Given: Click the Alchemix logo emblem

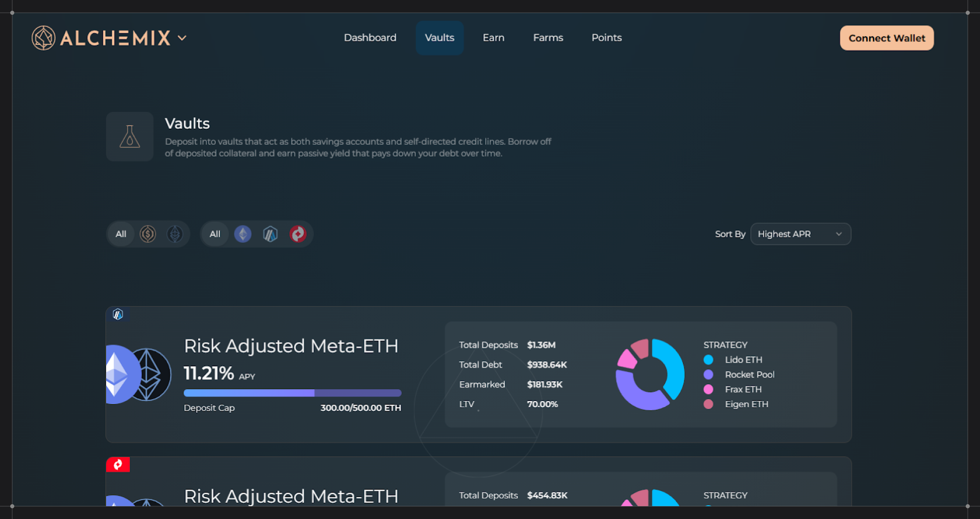Looking at the screenshot, I should [x=43, y=38].
